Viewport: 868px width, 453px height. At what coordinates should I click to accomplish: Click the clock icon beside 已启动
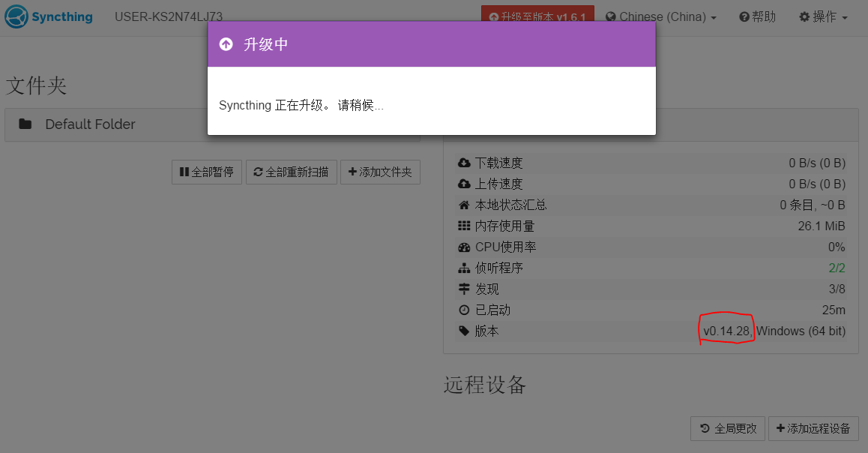click(x=464, y=310)
